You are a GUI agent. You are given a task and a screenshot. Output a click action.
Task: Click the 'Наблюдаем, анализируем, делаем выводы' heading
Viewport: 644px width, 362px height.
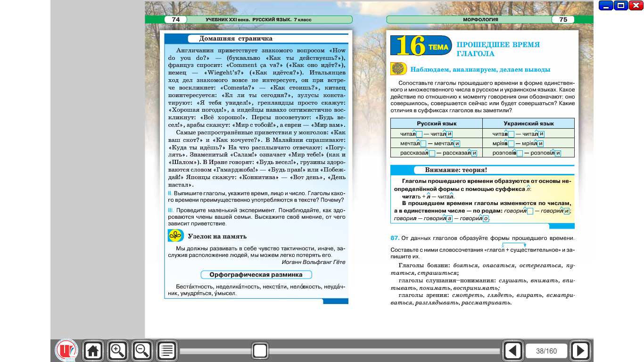click(480, 69)
